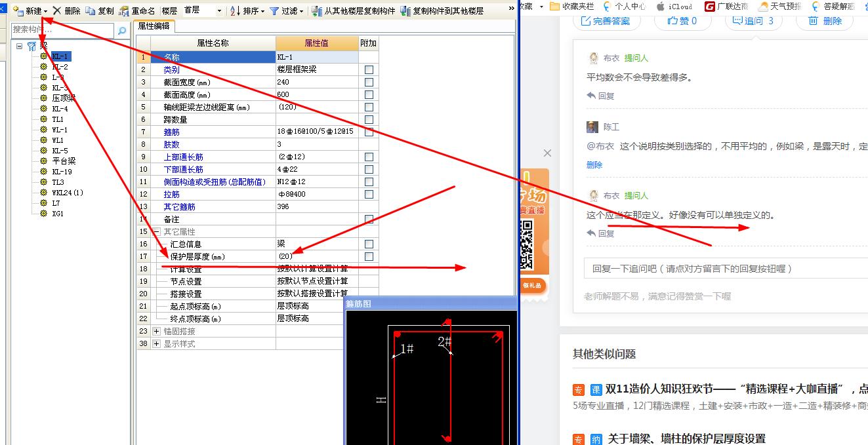Viewport: 868px width, 445px height.
Task: Click the gear icon beside TL1
Action: (x=44, y=119)
